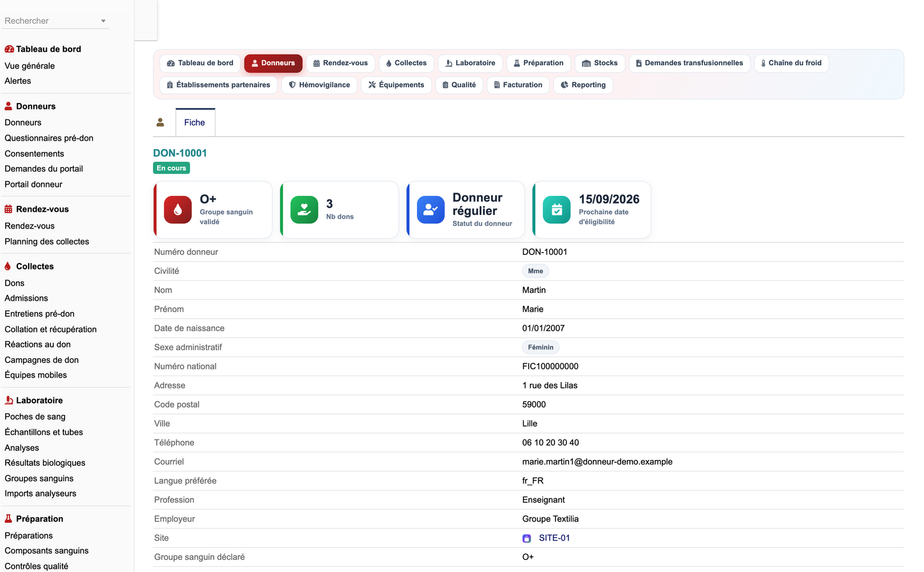
Task: Open the Tableau de bord top menu
Action: point(200,63)
